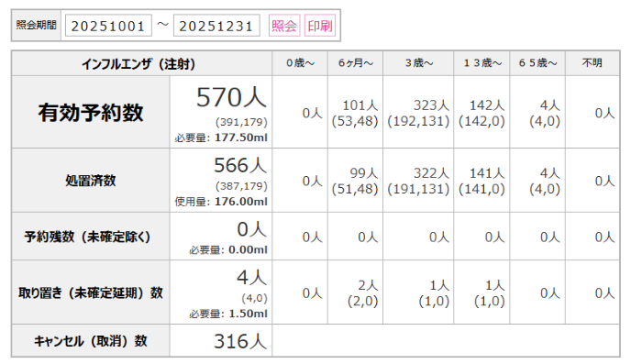Click the 3歳～ column header
631x364 pixels.
[x=418, y=63]
